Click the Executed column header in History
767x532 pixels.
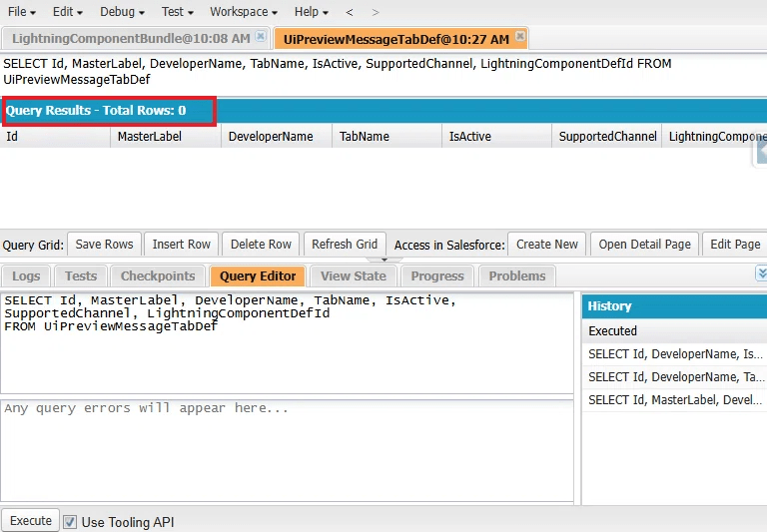pos(675,331)
